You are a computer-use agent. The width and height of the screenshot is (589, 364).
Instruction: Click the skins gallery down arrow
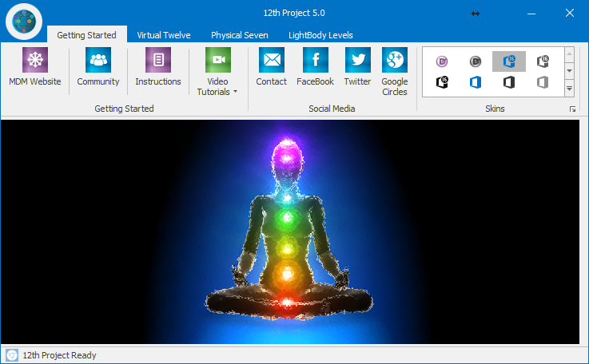click(570, 71)
